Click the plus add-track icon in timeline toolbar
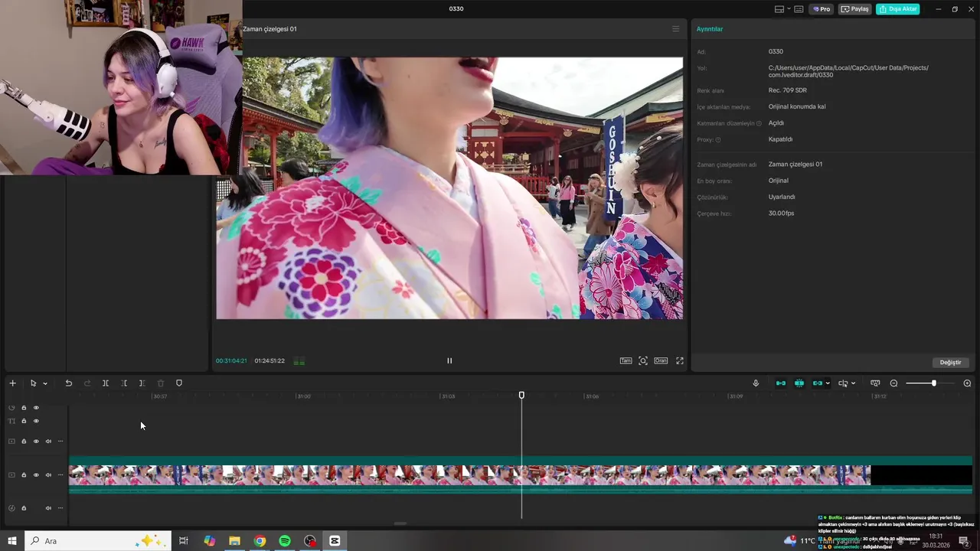The height and width of the screenshot is (551, 980). coord(12,383)
